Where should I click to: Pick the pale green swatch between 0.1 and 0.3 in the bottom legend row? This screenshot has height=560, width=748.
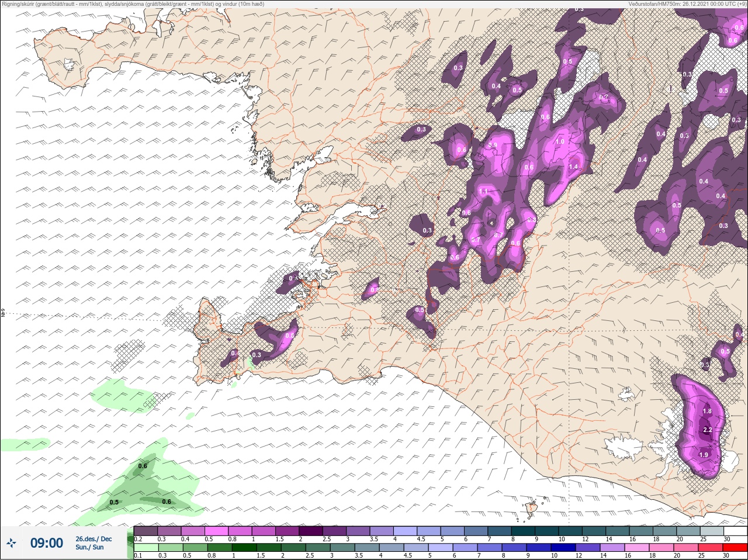point(146,548)
